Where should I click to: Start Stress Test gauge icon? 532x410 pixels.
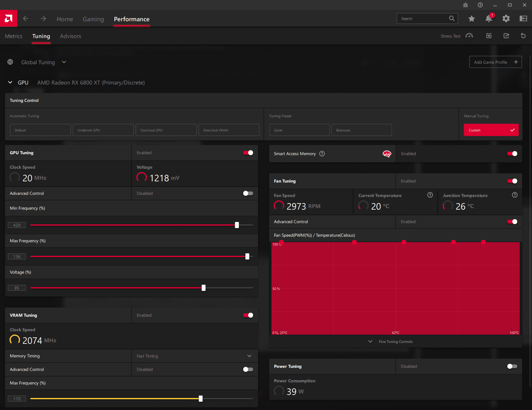(469, 36)
